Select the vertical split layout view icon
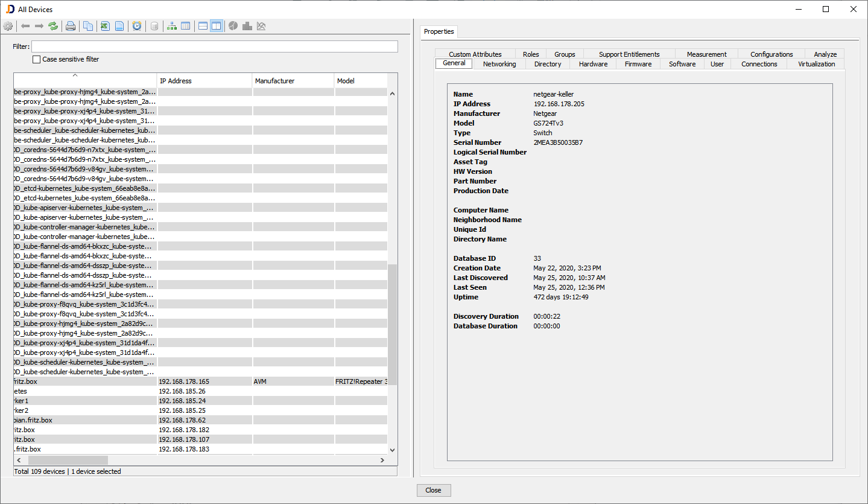Image resolution: width=868 pixels, height=504 pixels. pyautogui.click(x=216, y=25)
